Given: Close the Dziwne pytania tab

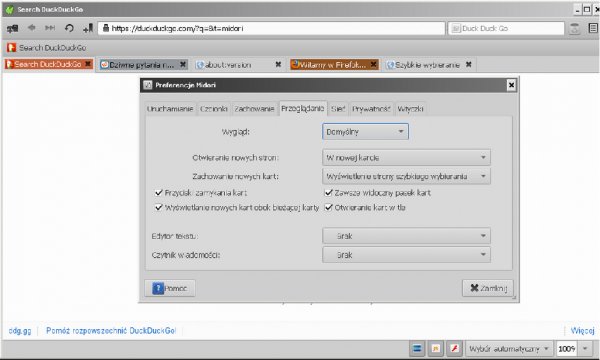Looking at the screenshot, I should point(183,64).
